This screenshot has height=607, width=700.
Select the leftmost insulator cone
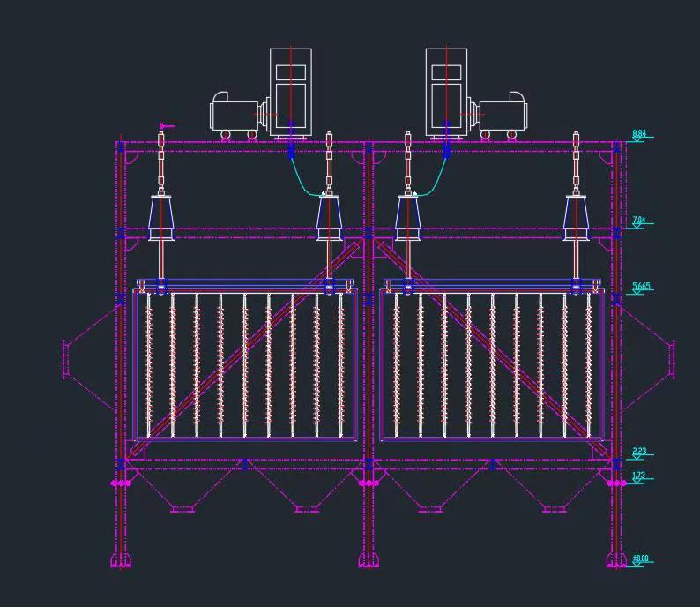coord(161,218)
